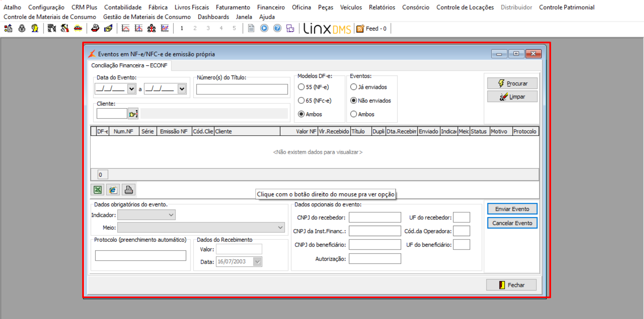
Task: Click the hammer and wrench toolbar icon
Action: (65, 29)
